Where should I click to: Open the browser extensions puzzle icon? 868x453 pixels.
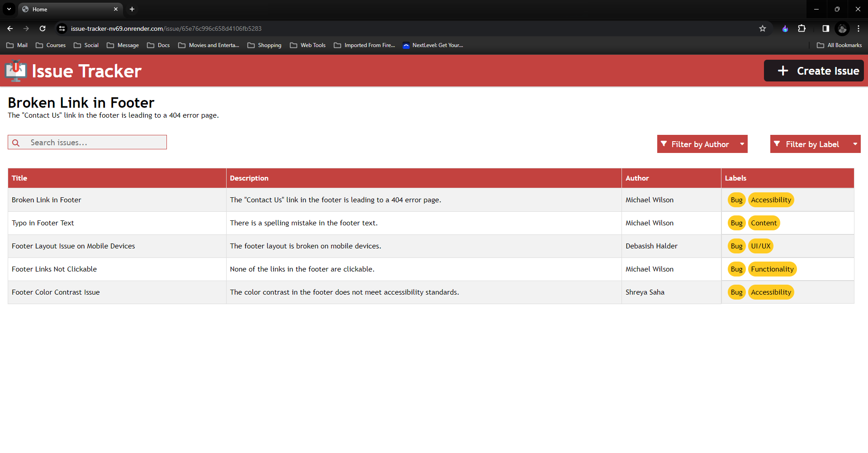coord(802,29)
